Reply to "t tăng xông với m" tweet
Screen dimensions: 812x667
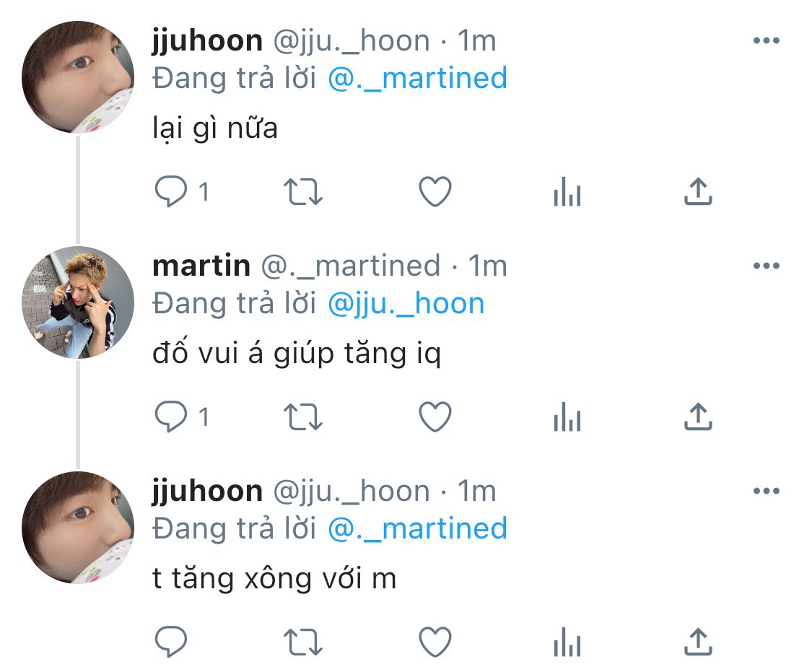pos(171,642)
